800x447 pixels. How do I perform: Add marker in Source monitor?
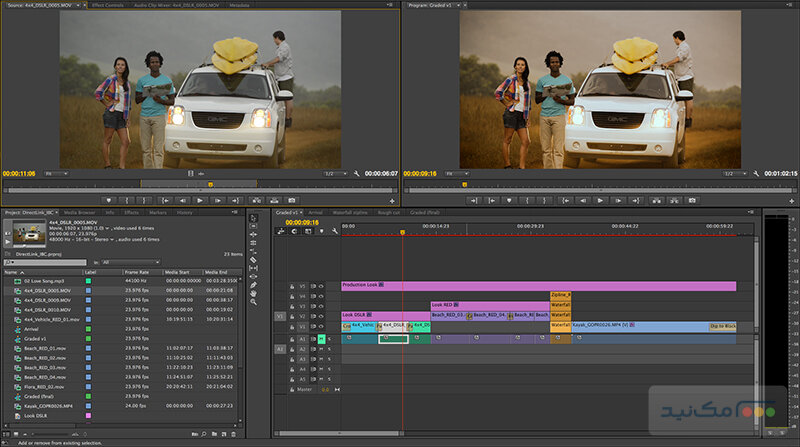[x=108, y=201]
